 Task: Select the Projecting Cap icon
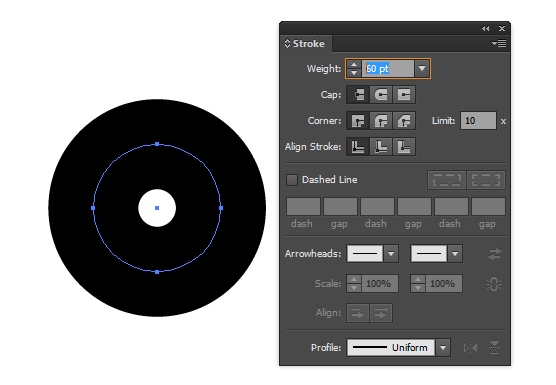point(404,95)
